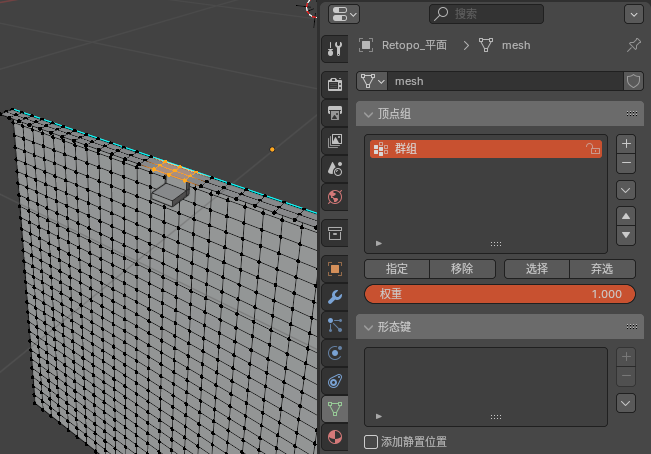Open vertex group specials dropdown

click(x=626, y=189)
